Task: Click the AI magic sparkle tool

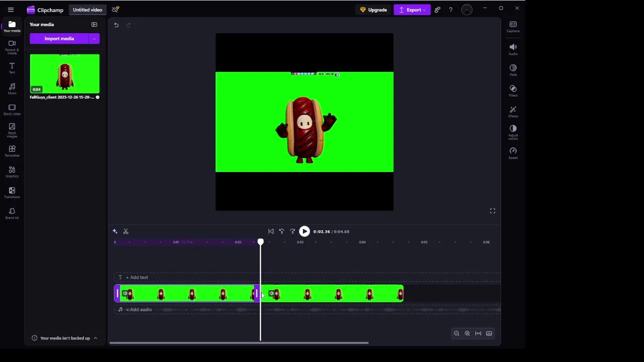Action: (115, 231)
